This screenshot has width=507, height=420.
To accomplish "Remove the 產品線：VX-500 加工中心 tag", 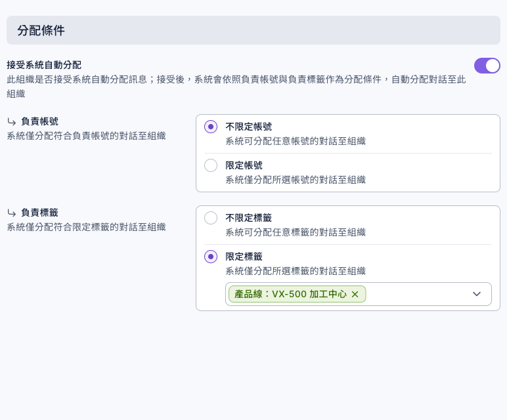I will point(355,294).
